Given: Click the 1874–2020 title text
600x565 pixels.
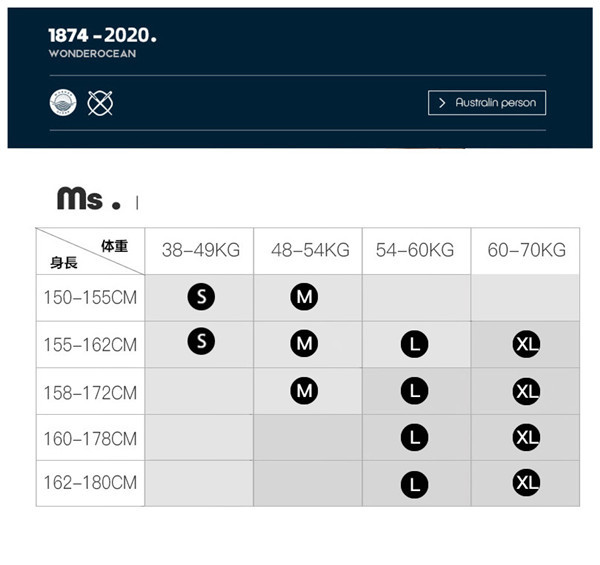Looking at the screenshot, I should pyautogui.click(x=103, y=35).
